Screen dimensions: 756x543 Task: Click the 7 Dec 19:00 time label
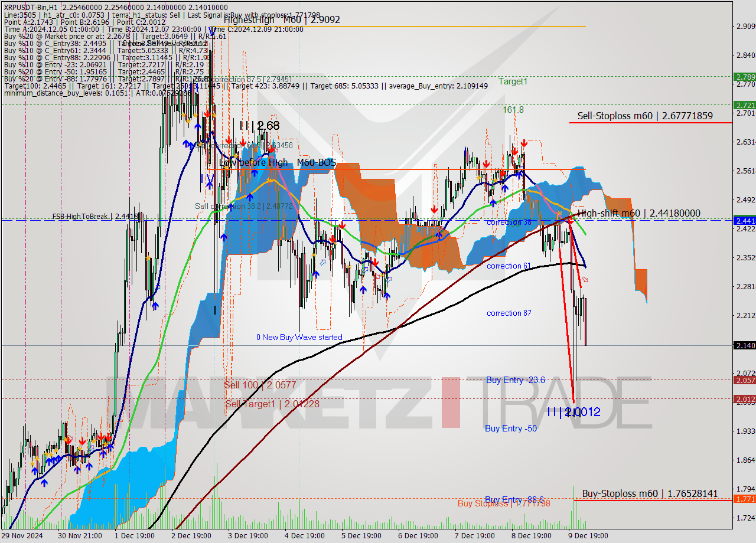[475, 536]
